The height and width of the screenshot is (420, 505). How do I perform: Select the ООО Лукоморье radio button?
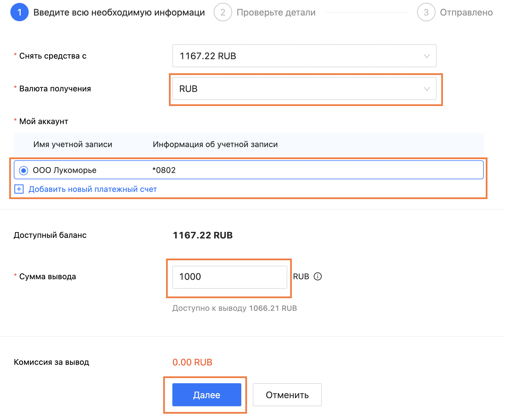coord(23,170)
